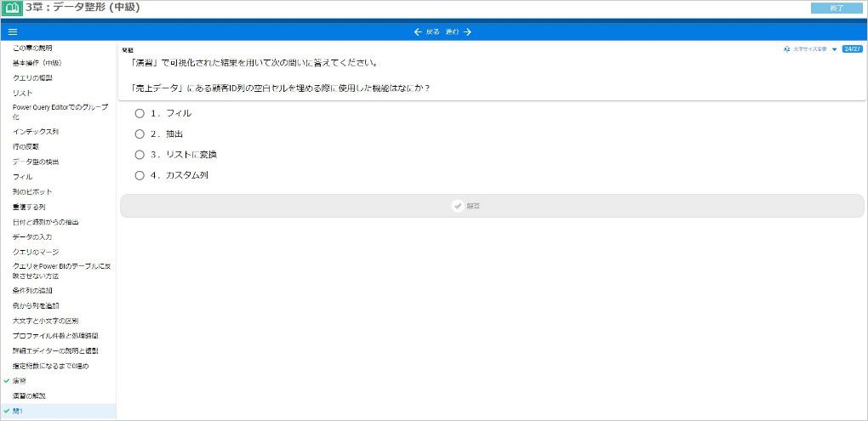This screenshot has height=421, width=868.
Task: Click the 戻る text in navigation bar
Action: pyautogui.click(x=432, y=32)
